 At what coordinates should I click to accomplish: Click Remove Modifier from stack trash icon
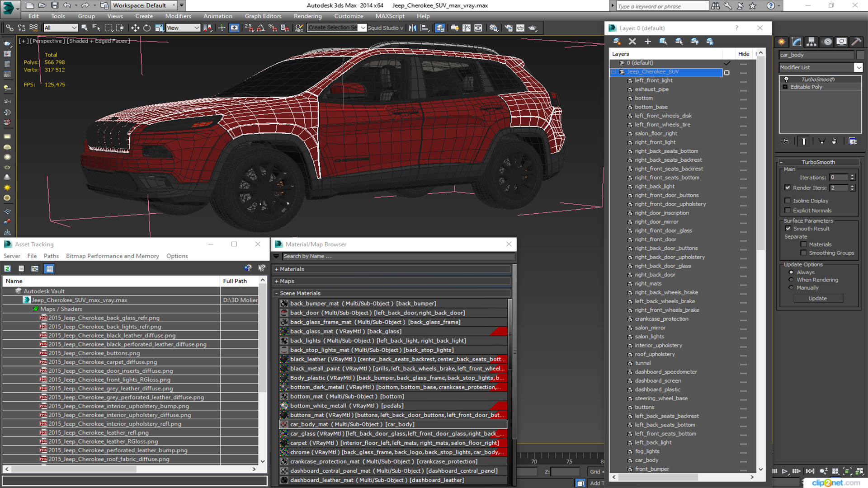(x=834, y=141)
